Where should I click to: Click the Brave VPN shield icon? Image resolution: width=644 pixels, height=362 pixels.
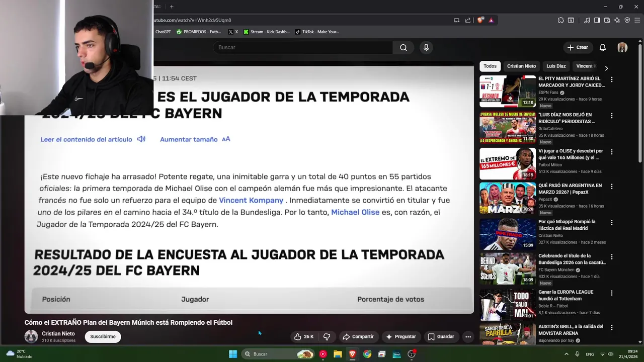[627, 20]
